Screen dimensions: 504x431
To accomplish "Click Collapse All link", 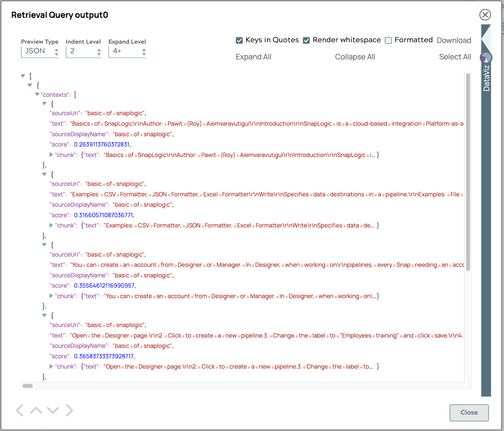I will tap(355, 57).
